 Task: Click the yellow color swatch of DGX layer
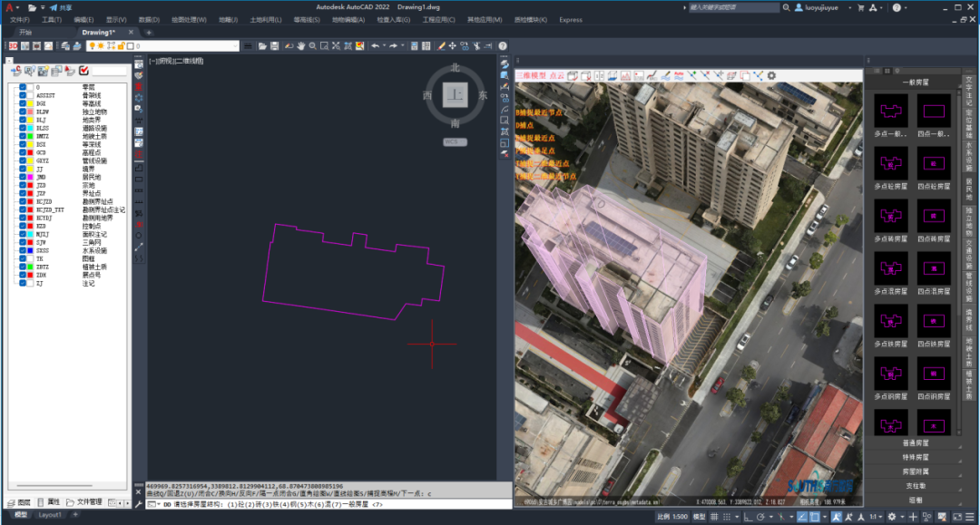tap(30, 103)
